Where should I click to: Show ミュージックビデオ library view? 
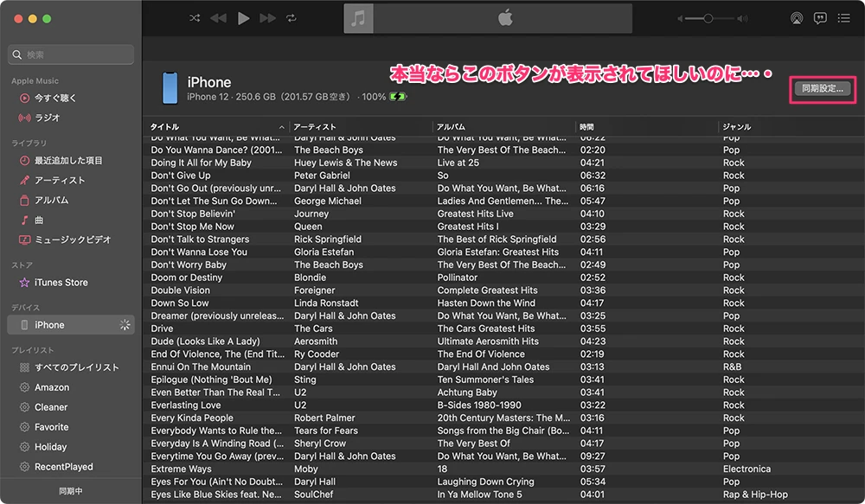pos(71,239)
